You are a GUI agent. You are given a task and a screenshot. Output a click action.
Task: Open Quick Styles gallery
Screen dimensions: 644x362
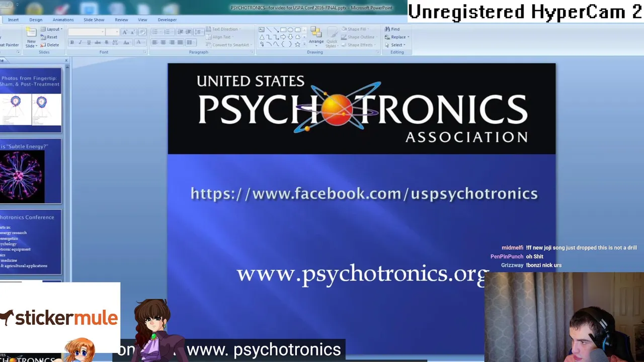332,37
